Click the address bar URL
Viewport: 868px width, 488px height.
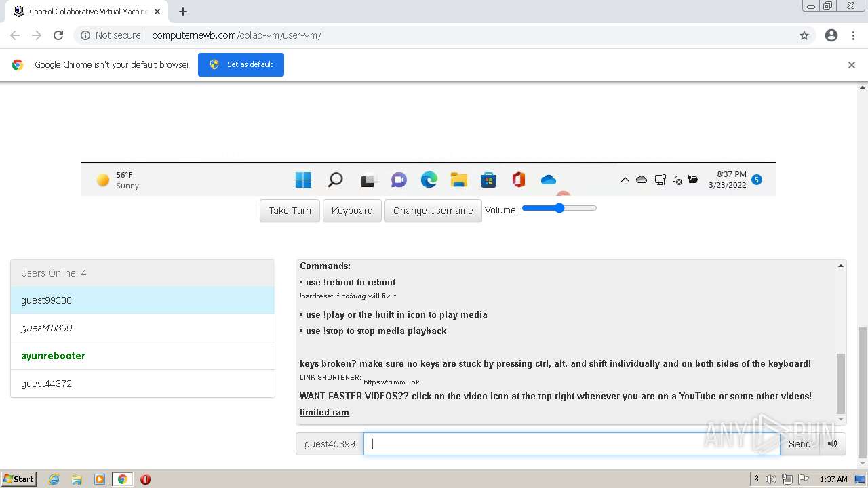pyautogui.click(x=237, y=35)
